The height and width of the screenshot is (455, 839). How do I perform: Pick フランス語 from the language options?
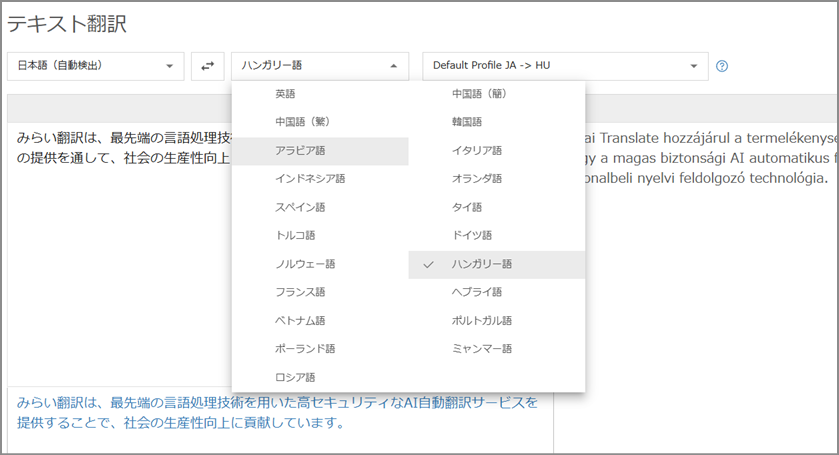pyautogui.click(x=300, y=292)
